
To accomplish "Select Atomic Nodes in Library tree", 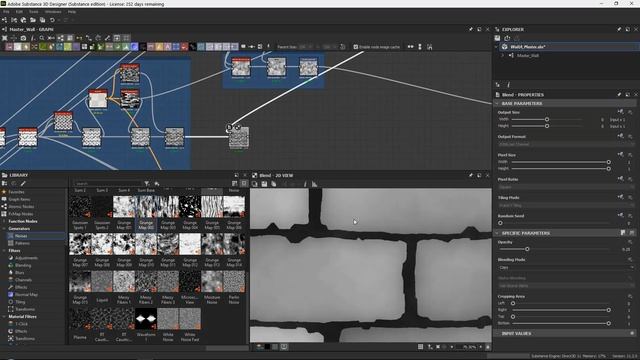I will [21, 207].
